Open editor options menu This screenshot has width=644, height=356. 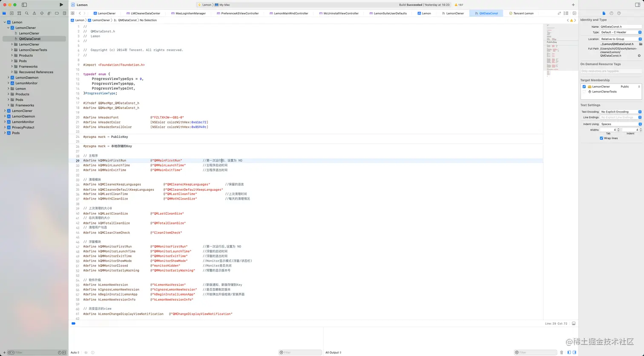point(566,13)
